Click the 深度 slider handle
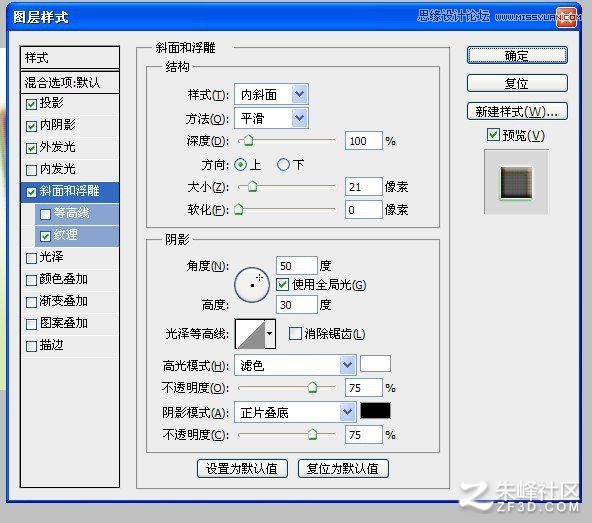This screenshot has height=523, width=592. [x=248, y=140]
